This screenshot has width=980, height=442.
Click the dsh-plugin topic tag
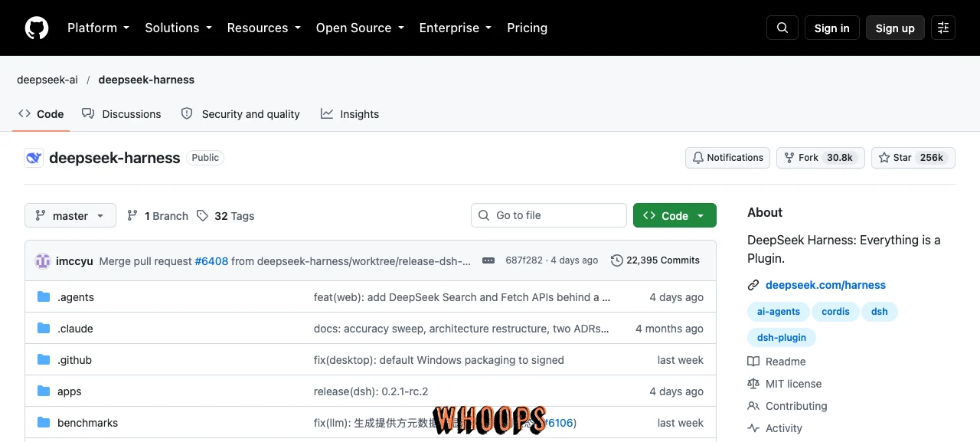coord(782,337)
